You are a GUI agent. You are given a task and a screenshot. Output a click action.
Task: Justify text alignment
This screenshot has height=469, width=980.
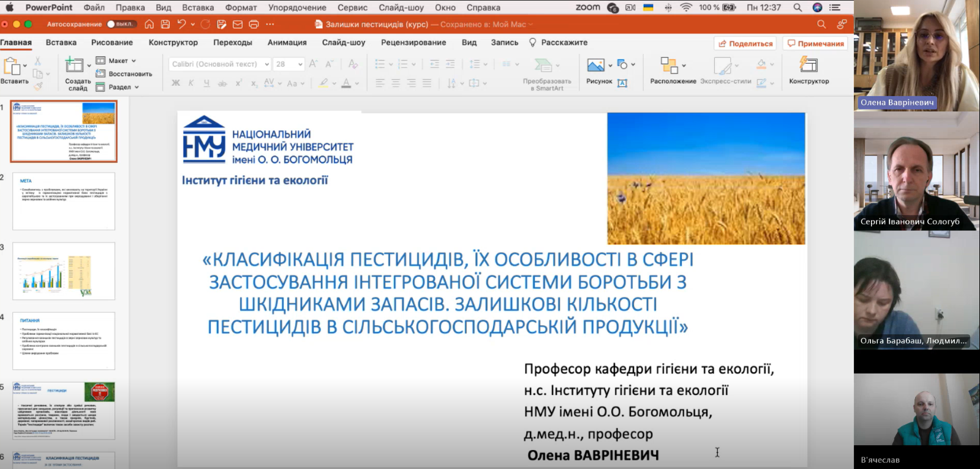(x=427, y=83)
